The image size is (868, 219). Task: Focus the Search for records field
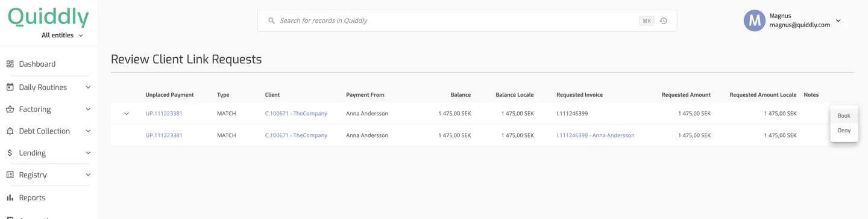coord(467,20)
